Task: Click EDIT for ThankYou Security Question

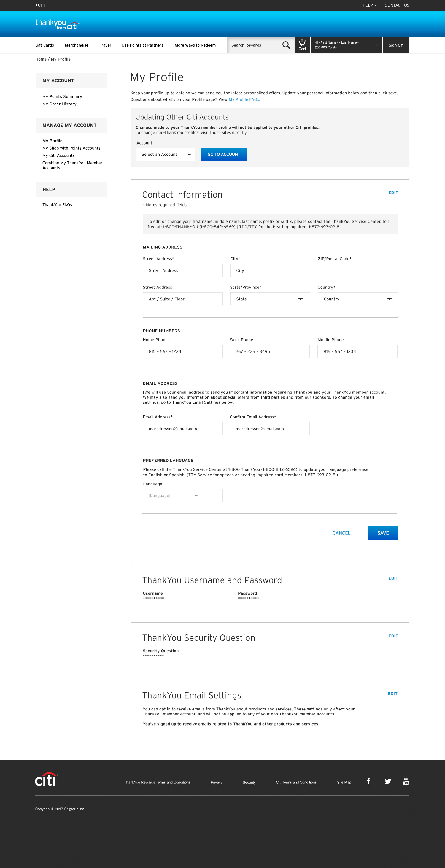Action: (x=393, y=636)
